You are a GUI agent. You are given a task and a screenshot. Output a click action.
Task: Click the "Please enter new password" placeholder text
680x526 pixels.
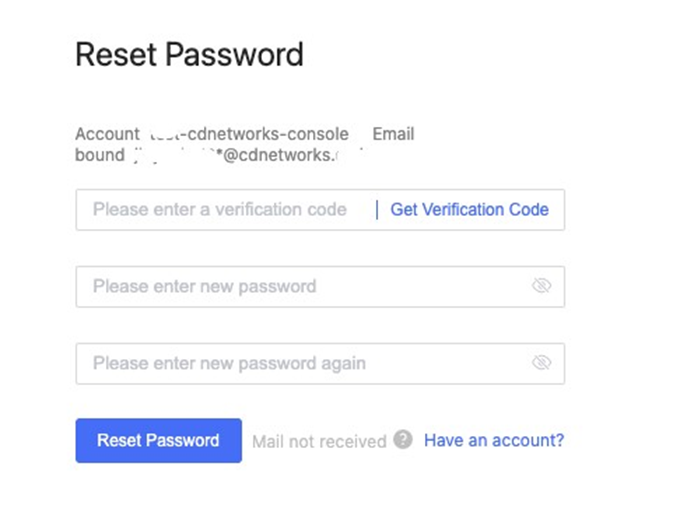coord(204,286)
